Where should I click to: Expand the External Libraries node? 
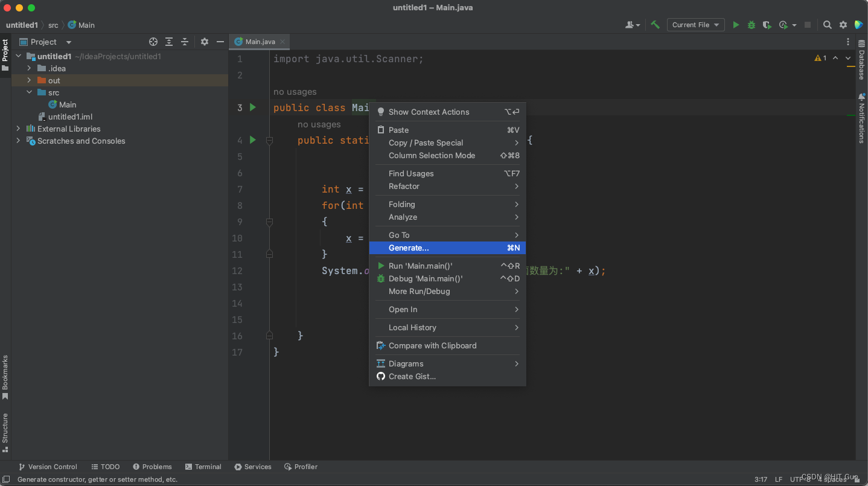[x=18, y=129]
